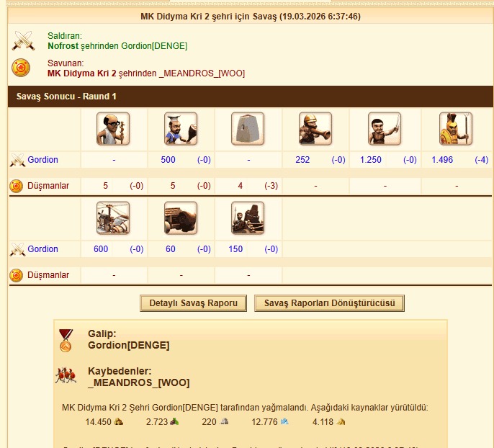Click the red shield defender icon

tap(21, 68)
